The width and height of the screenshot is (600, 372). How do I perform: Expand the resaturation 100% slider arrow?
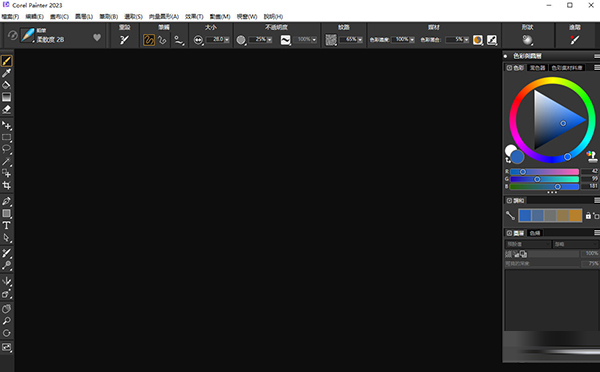pyautogui.click(x=412, y=39)
